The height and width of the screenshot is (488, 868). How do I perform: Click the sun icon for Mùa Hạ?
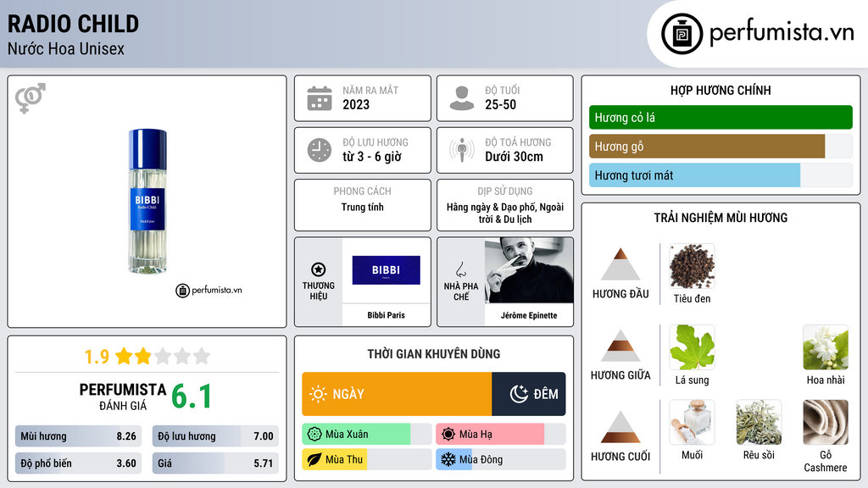click(x=448, y=434)
